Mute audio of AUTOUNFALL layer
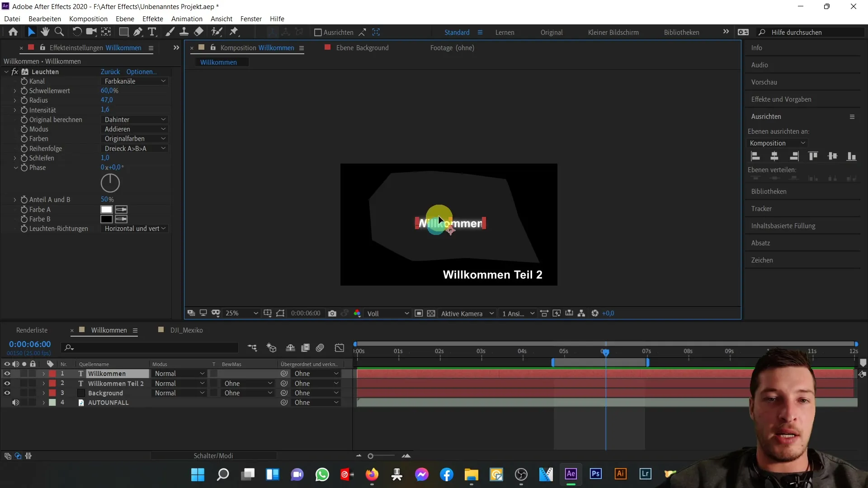Image resolution: width=868 pixels, height=488 pixels. pos(15,403)
